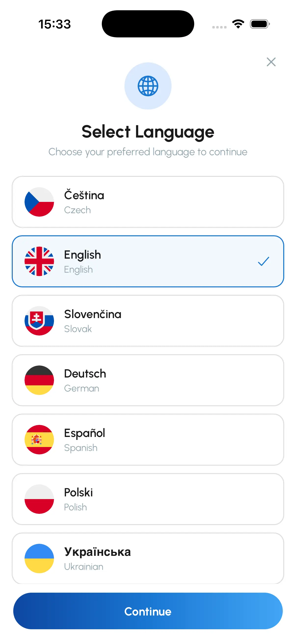Tap the globe icon above Select Language
296x644 pixels.
pyautogui.click(x=148, y=86)
